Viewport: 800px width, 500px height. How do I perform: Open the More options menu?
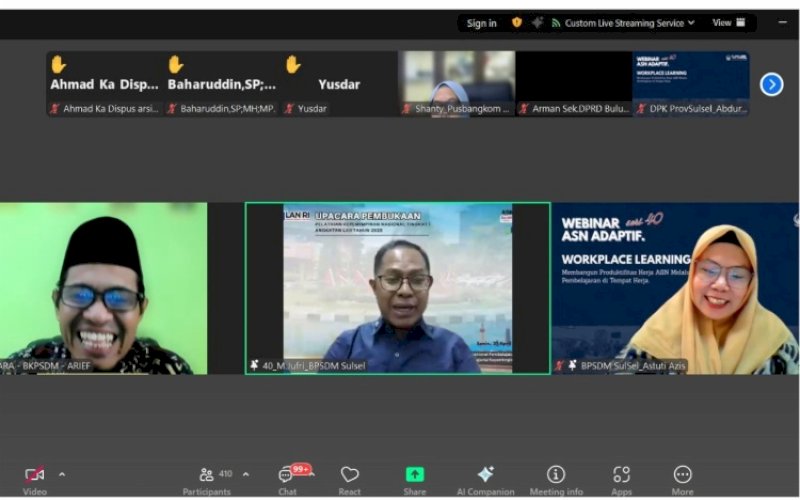[682, 476]
